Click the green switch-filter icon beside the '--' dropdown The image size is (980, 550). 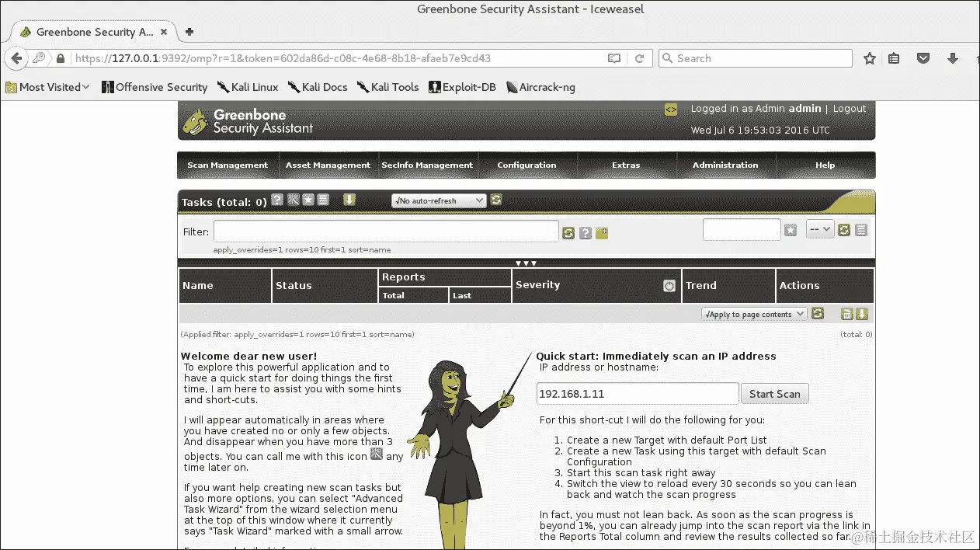point(844,230)
